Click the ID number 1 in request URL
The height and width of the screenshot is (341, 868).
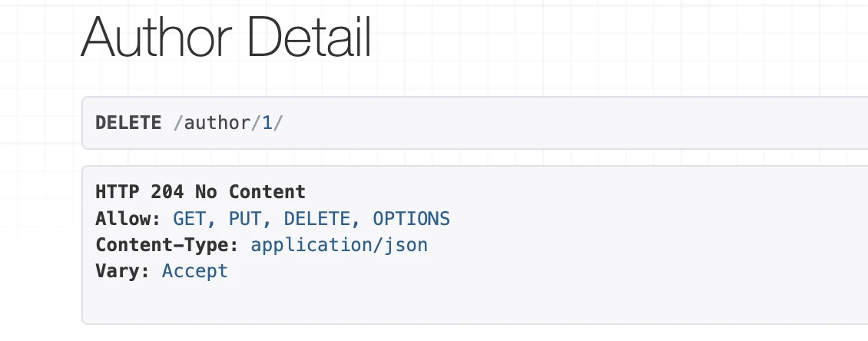pyautogui.click(x=267, y=123)
